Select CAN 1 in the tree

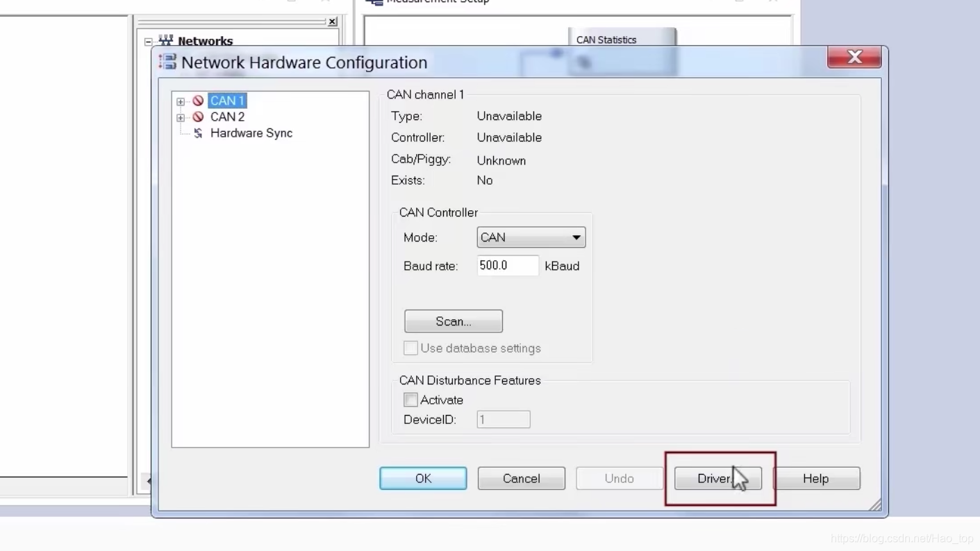pyautogui.click(x=227, y=101)
